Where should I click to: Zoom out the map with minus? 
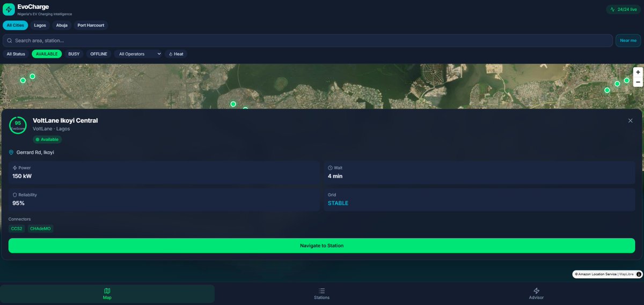point(638,82)
